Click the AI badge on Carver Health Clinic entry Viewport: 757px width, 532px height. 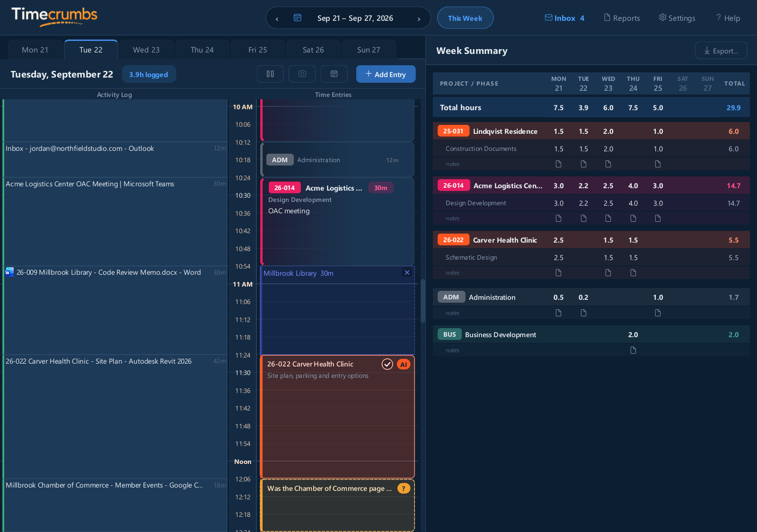pos(404,364)
